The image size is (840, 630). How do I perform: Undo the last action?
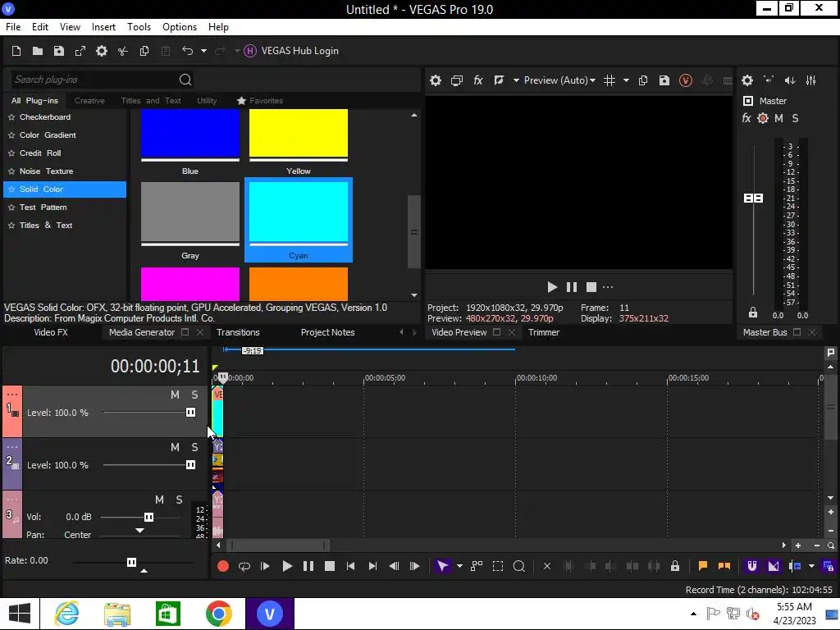pyautogui.click(x=187, y=51)
